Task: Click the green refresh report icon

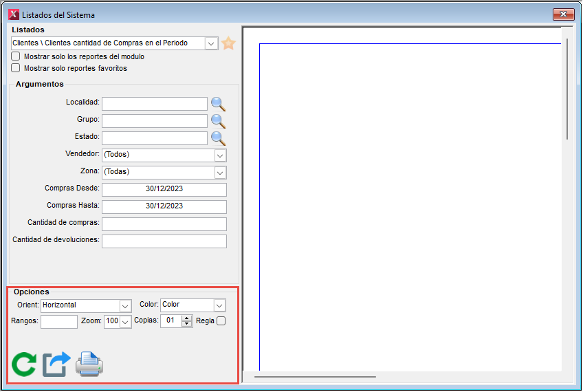Action: [x=24, y=364]
